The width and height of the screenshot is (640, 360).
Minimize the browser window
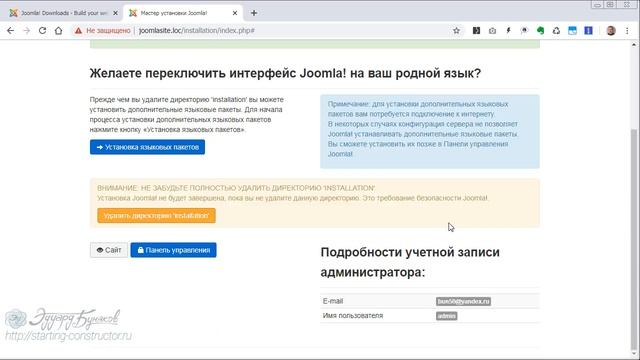pos(597,4)
